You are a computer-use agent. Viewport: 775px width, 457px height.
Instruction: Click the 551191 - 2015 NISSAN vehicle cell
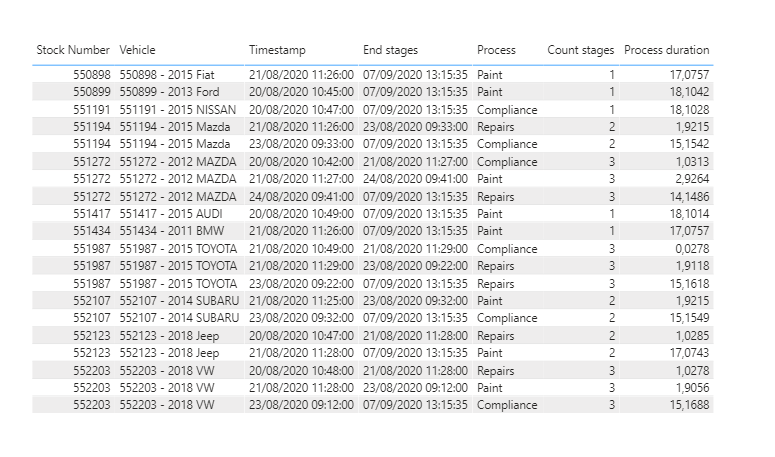(174, 109)
